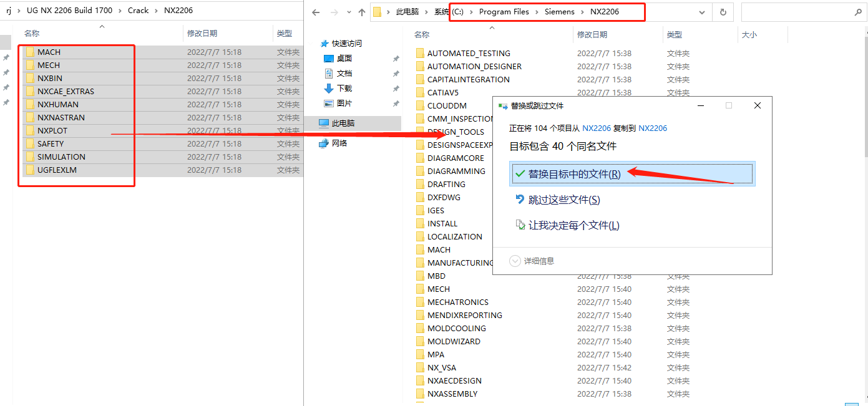Open recent locations chevron beside the Forward arrow

tap(348, 12)
